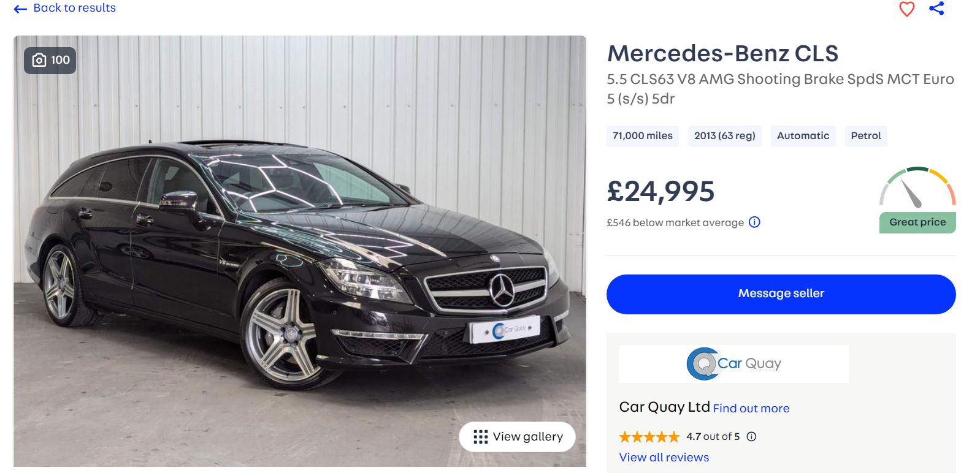Open the View gallery button
The image size is (980, 473).
(517, 437)
